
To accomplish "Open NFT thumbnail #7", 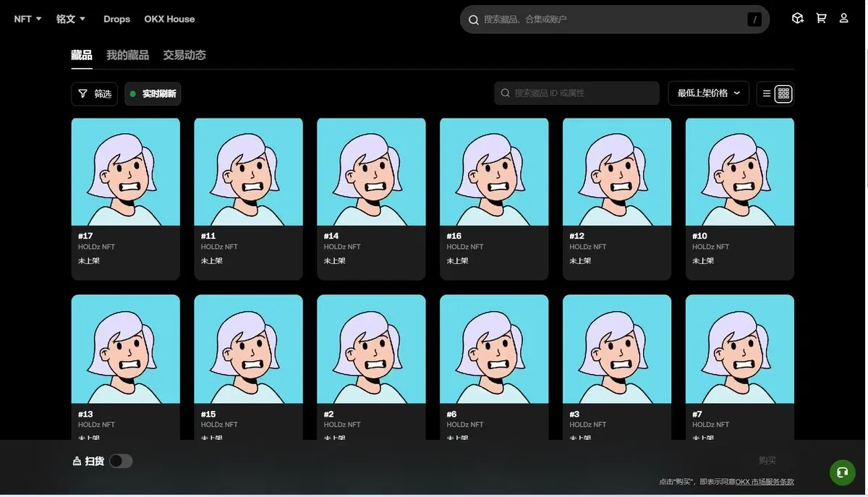I will 740,349.
